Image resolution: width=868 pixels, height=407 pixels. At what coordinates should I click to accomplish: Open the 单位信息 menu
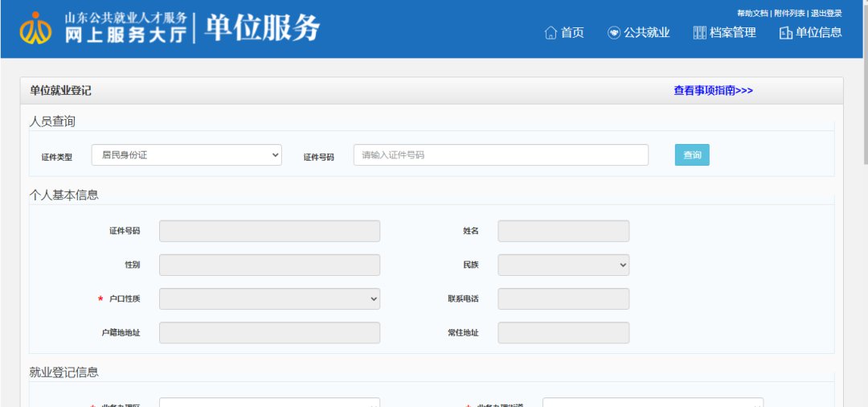tap(818, 33)
